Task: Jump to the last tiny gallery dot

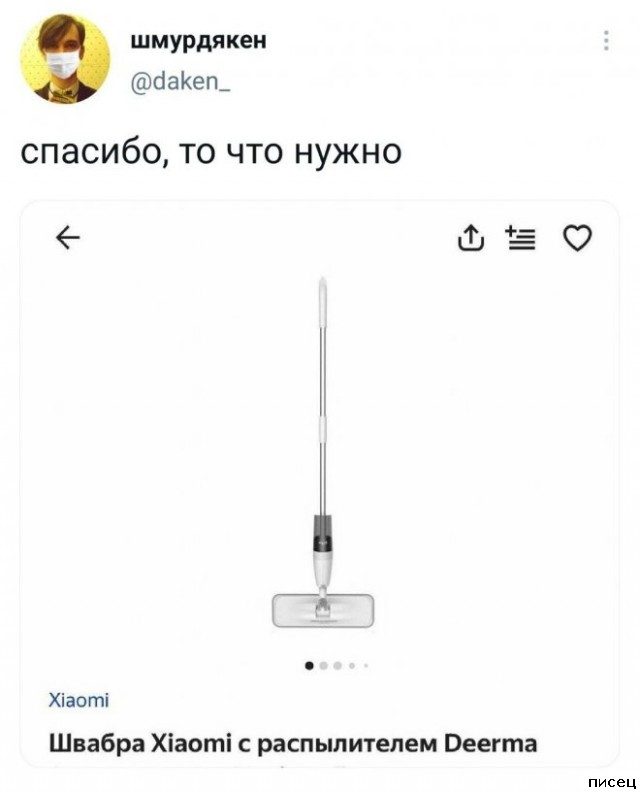Action: [365, 666]
